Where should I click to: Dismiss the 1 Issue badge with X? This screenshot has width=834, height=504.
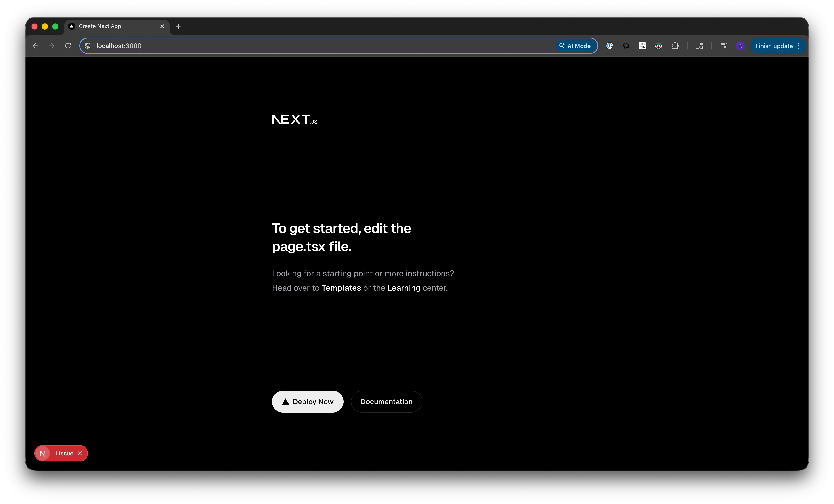click(x=80, y=453)
